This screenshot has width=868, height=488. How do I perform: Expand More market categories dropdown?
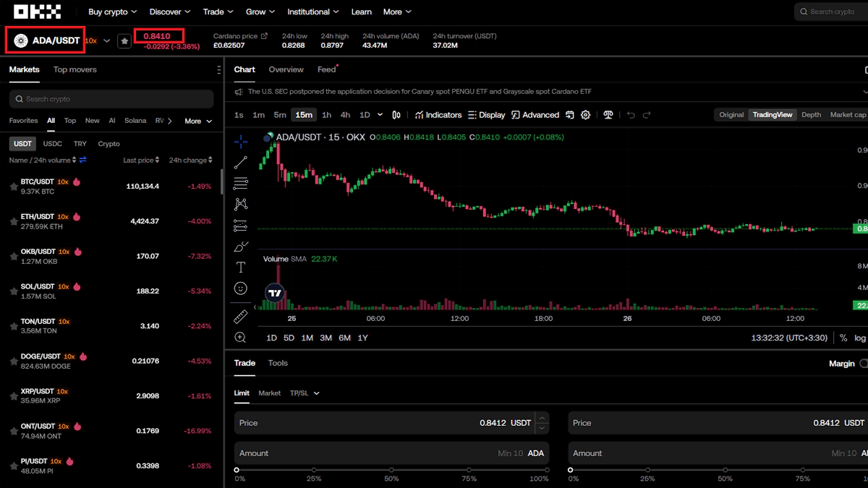coord(198,121)
